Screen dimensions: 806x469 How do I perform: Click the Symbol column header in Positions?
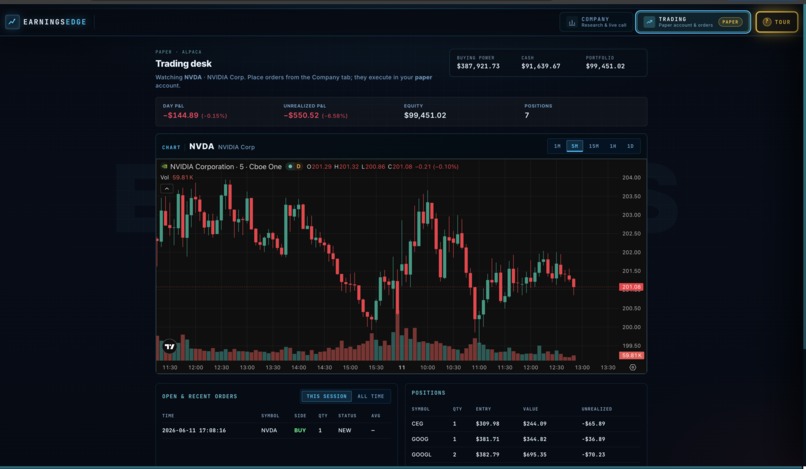pos(420,409)
